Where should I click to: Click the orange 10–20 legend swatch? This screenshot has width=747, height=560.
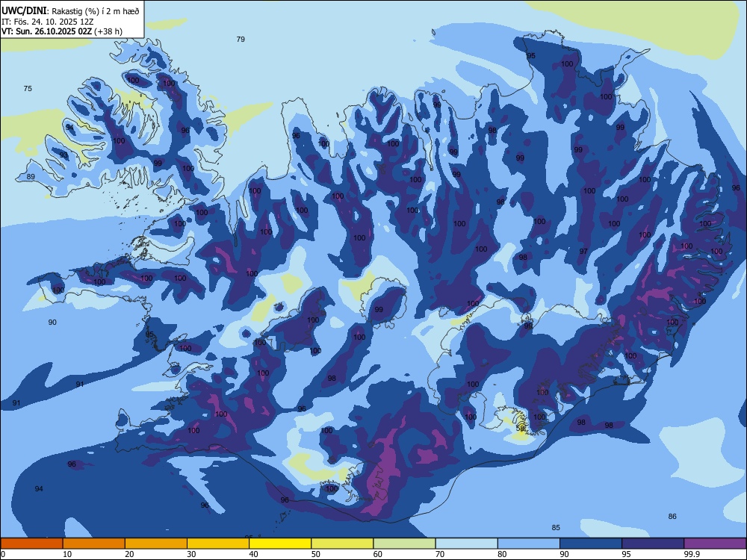[94, 544]
